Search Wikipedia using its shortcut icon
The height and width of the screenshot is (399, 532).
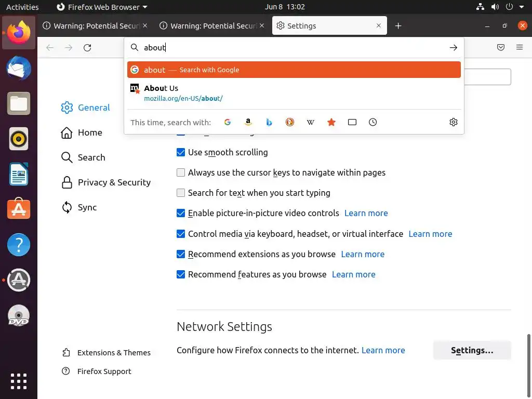point(311,122)
